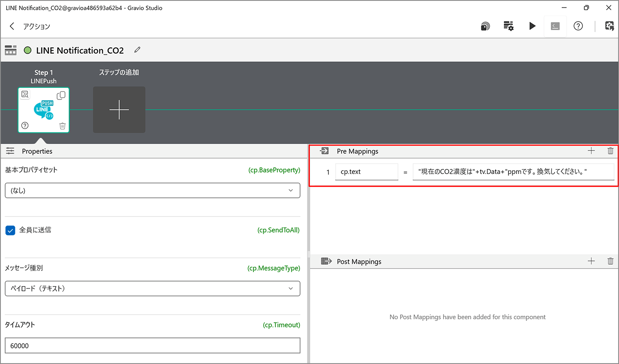Select the LINEPush step tile
The height and width of the screenshot is (364, 619).
tap(43, 110)
